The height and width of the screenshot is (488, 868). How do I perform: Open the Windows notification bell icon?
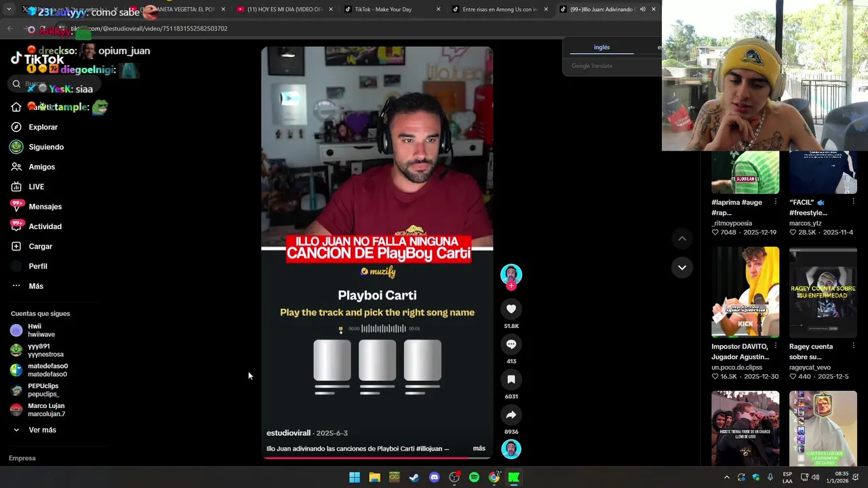coord(856,477)
